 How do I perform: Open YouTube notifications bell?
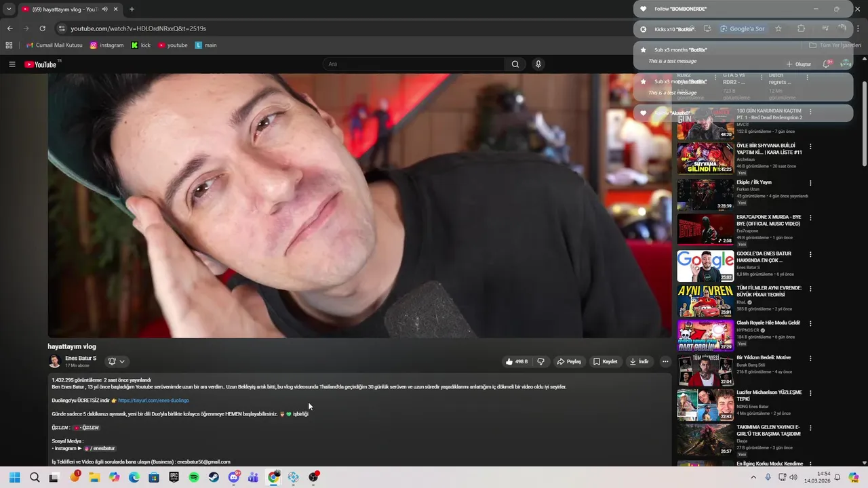826,64
